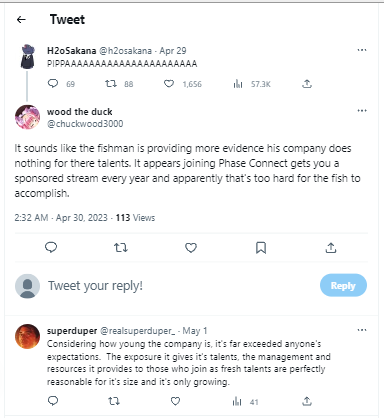384x418 pixels.
Task: Bookmark wood the duck's tweet
Action: (x=261, y=248)
